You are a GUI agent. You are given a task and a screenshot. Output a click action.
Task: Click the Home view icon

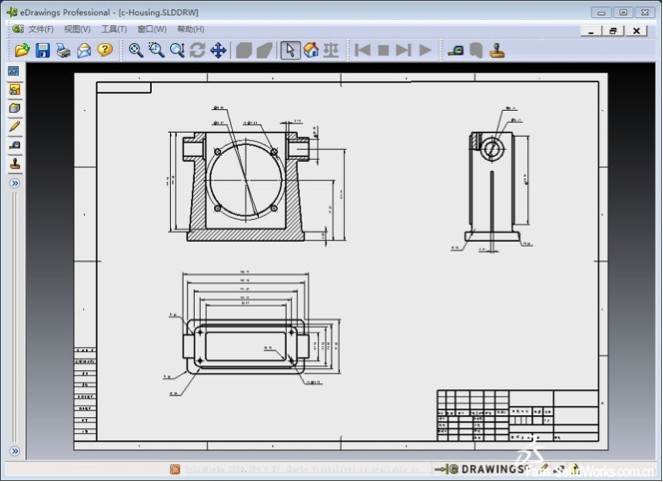coord(311,50)
